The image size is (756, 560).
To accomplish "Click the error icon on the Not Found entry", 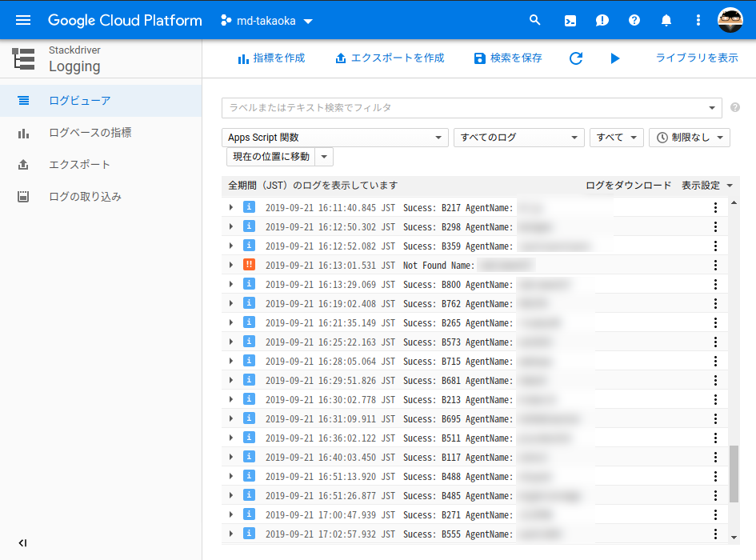I will 249,264.
